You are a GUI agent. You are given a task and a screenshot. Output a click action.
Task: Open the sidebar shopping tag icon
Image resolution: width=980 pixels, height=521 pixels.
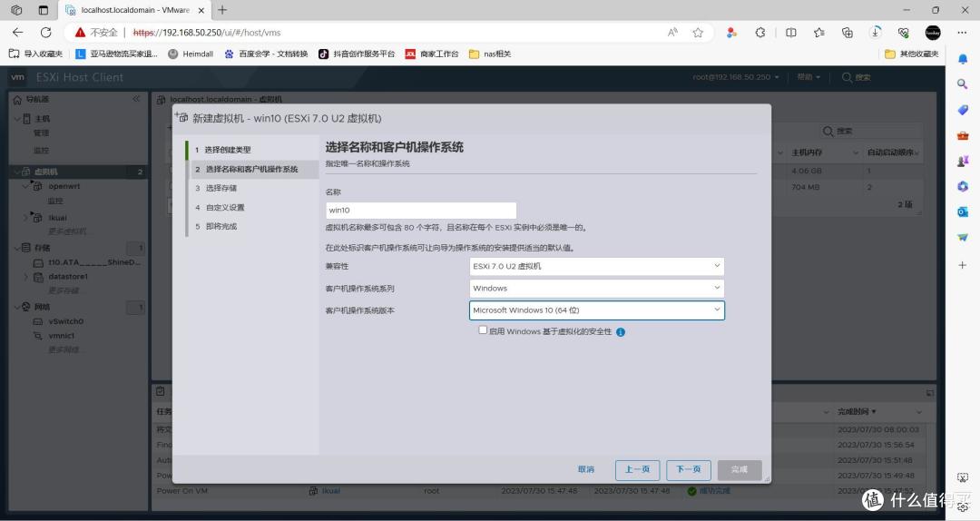tap(963, 110)
